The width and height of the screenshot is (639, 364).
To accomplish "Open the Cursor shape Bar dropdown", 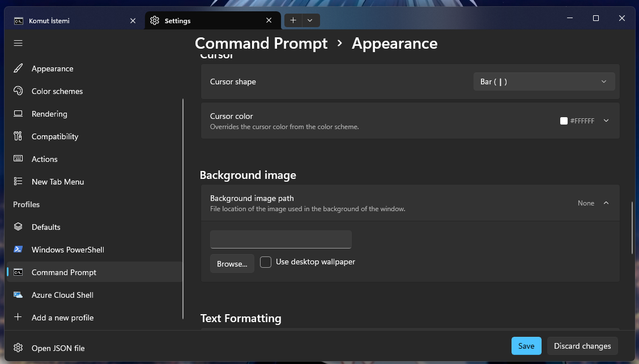I will click(544, 82).
